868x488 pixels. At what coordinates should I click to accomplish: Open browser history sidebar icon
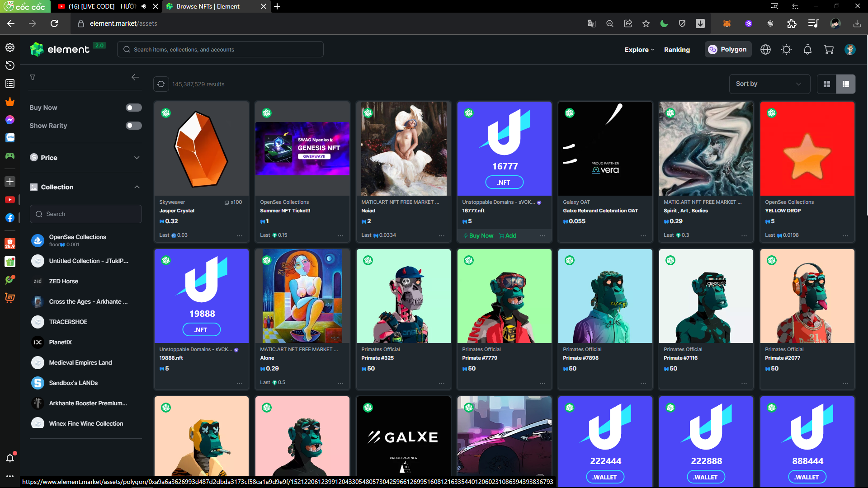click(x=10, y=66)
